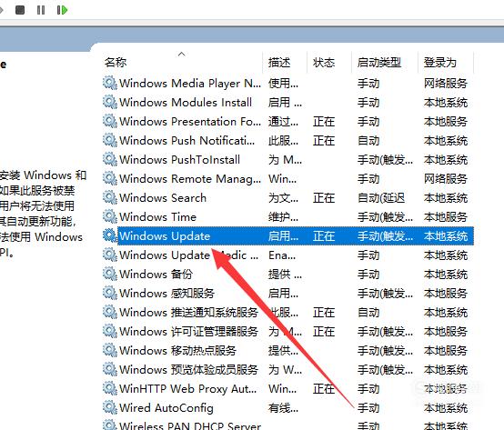The height and width of the screenshot is (430, 504).
Task: Click gear icon beside Windows 许可证管理器服务
Action: pos(110,331)
